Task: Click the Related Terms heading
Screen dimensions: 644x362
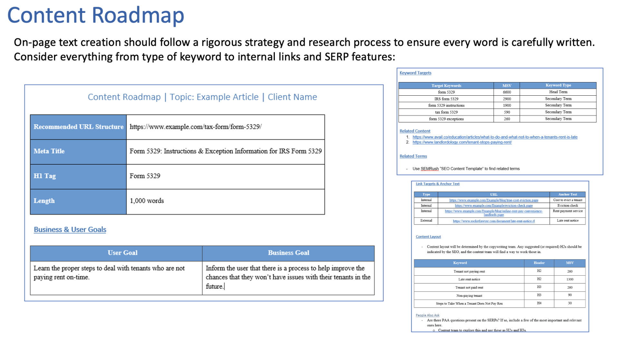Action: tap(413, 156)
